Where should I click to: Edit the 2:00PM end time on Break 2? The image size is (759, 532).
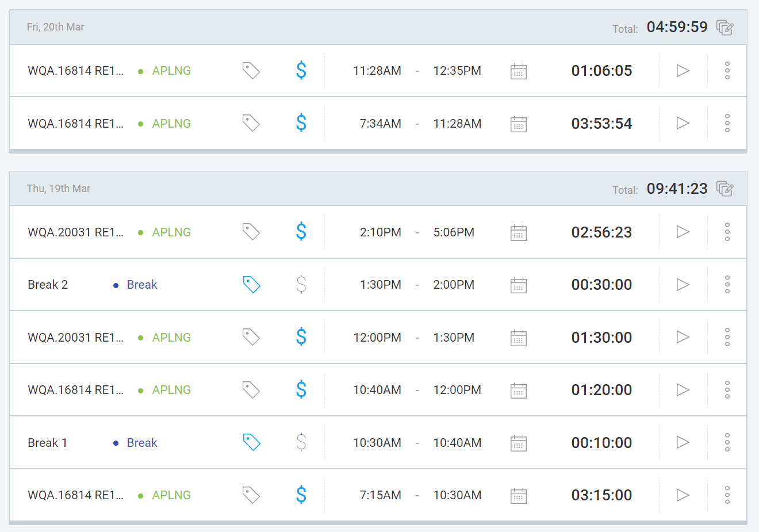click(454, 285)
